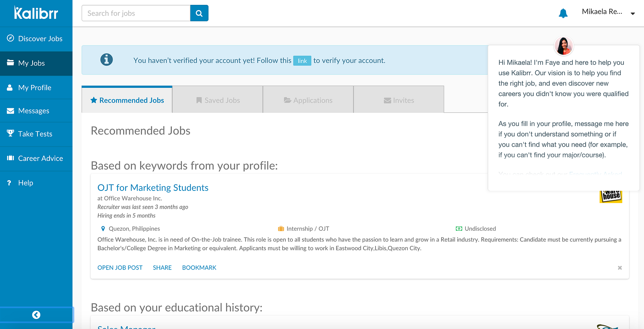The image size is (644, 329).
Task: Open the OJT for Marketing Students title
Action: click(x=153, y=188)
